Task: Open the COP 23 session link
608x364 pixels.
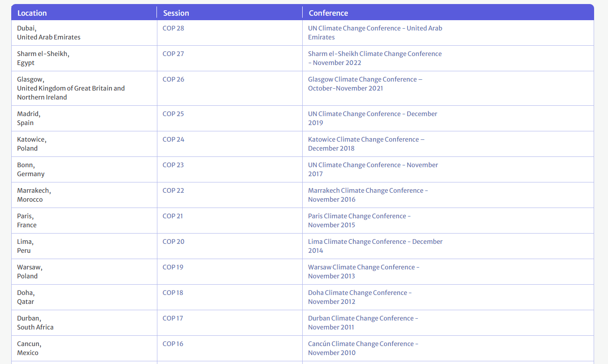Action: pyautogui.click(x=173, y=165)
